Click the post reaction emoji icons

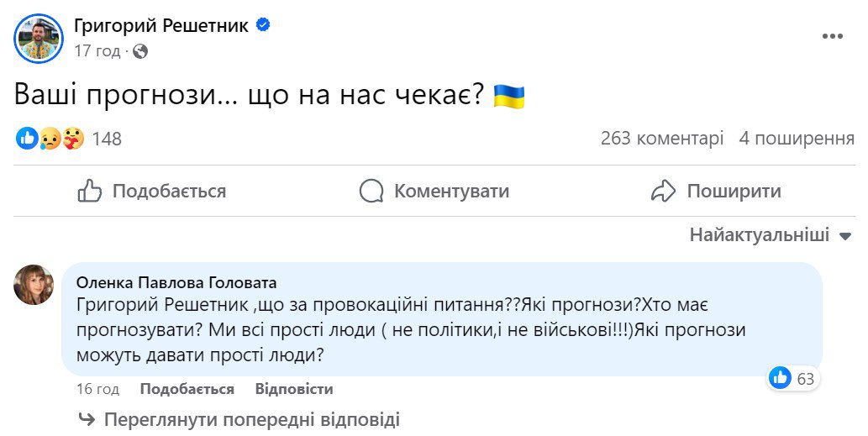click(50, 139)
